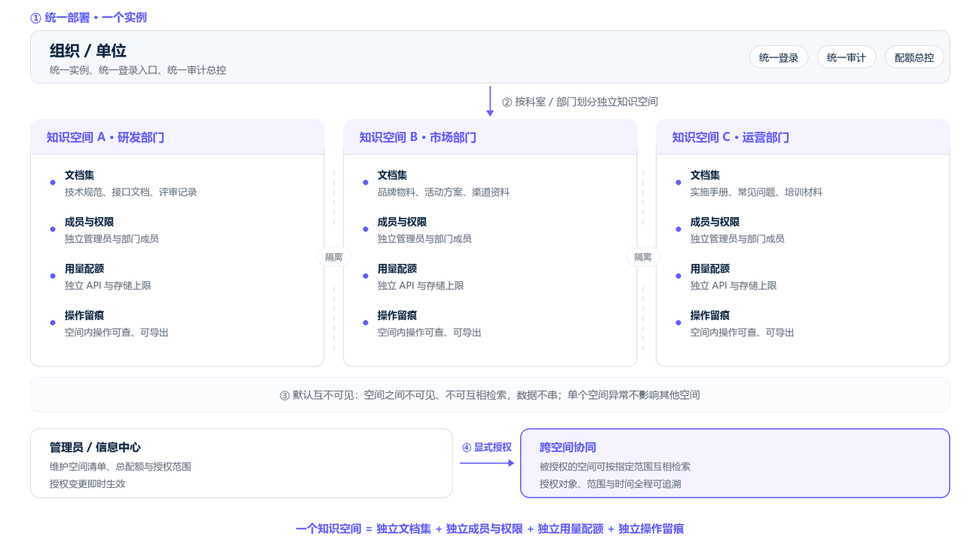Screen dimensions: 980x558
Task: Click 空间内操作可查、可导出 in 知识空间 C
Action: [x=743, y=333]
